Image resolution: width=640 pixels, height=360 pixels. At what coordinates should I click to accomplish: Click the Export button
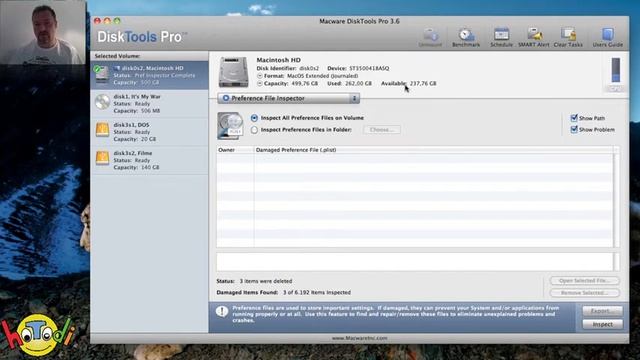tap(602, 311)
